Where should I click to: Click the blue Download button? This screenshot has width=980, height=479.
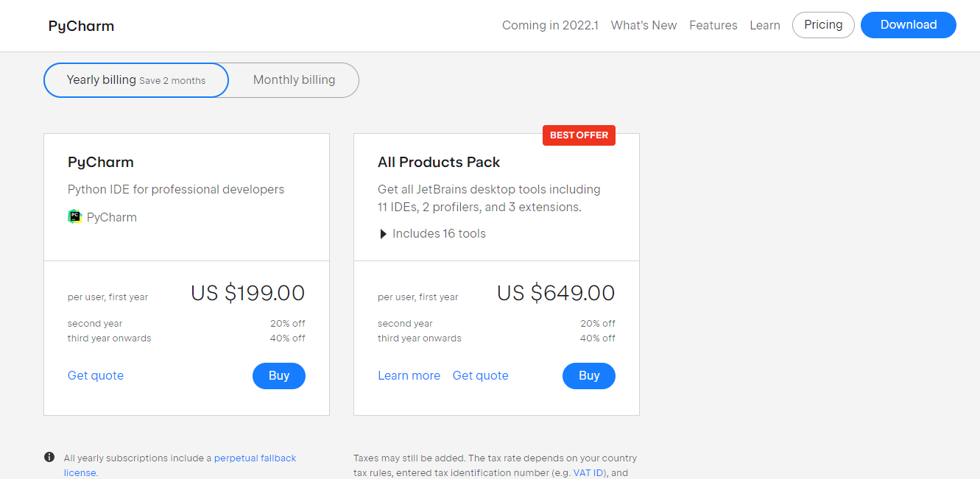click(908, 25)
